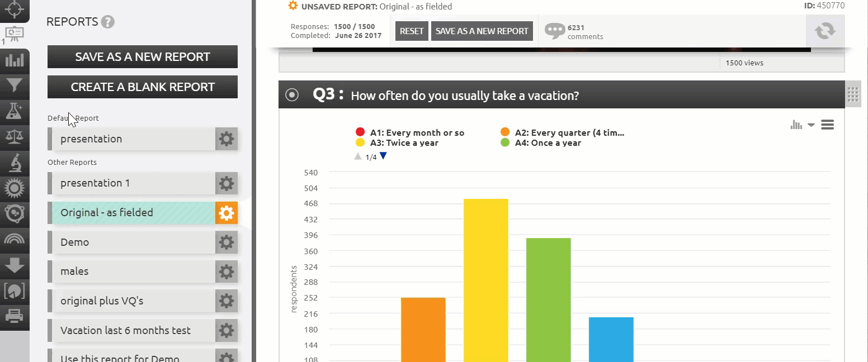Toggle the radio icon beside Q3 header

point(292,95)
